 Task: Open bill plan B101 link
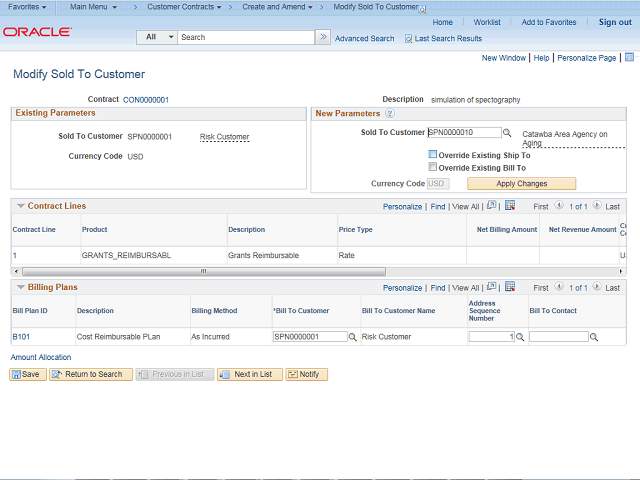[x=21, y=337]
